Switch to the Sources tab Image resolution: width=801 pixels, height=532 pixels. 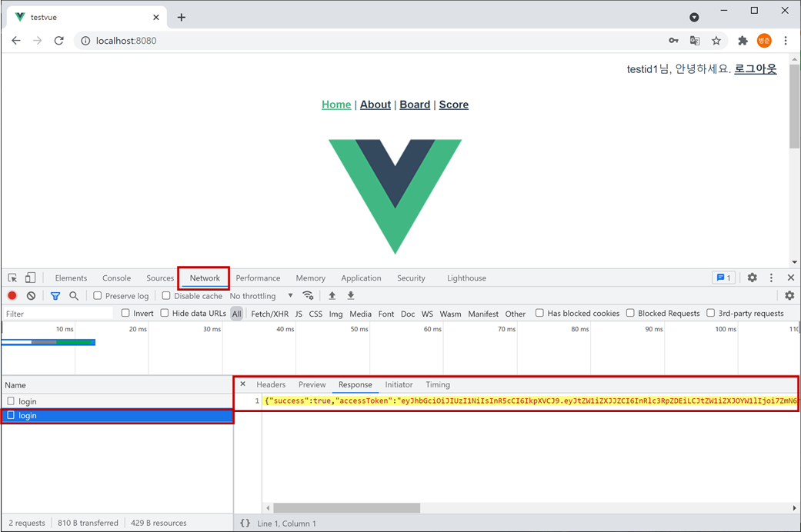tap(160, 278)
